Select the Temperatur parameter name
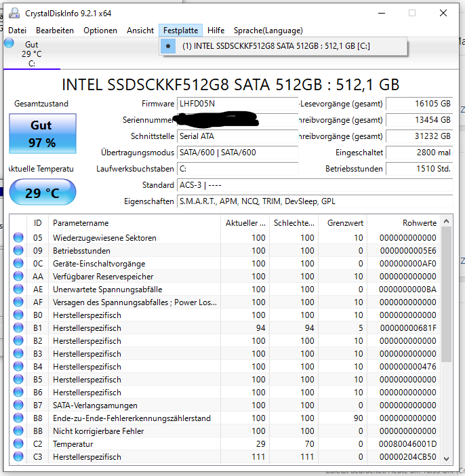Viewport: 465px width, 476px height. 73,444
